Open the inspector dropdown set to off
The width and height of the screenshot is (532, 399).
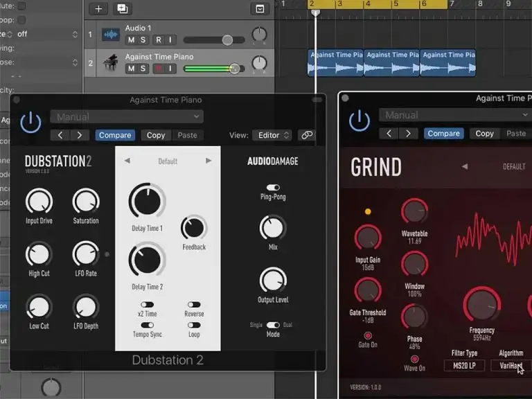(47, 34)
